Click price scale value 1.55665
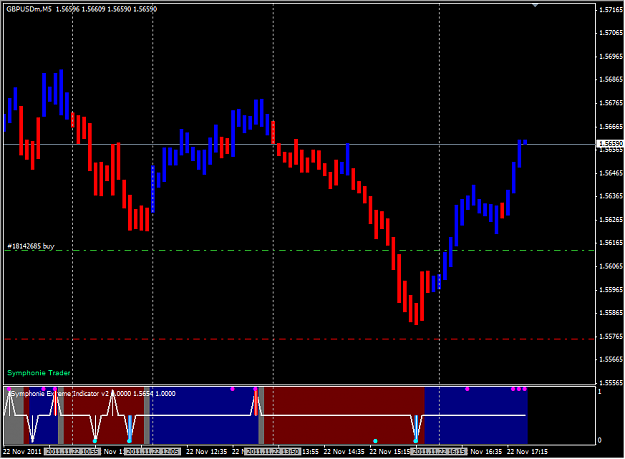The width and height of the screenshot is (625, 459). [611, 359]
